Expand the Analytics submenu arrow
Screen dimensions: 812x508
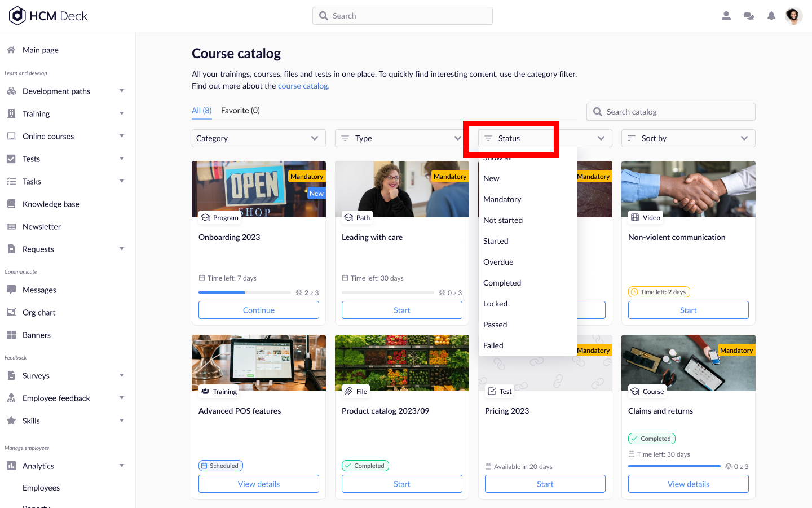point(122,466)
